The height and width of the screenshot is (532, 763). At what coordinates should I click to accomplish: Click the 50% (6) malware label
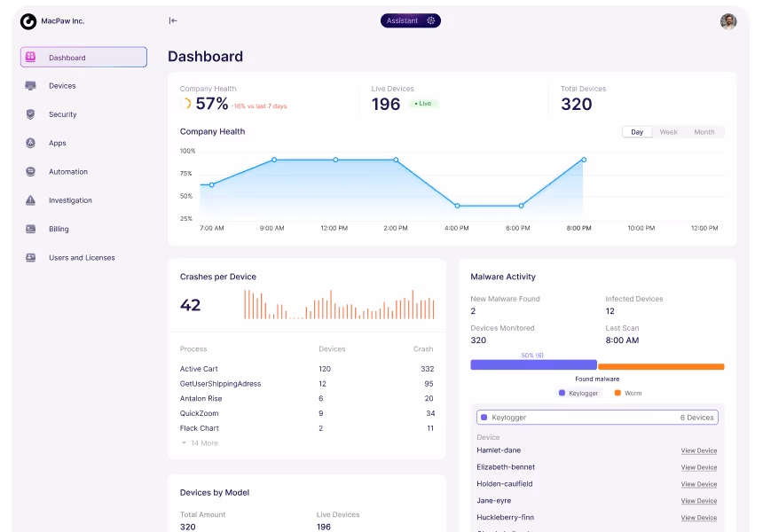coord(531,356)
